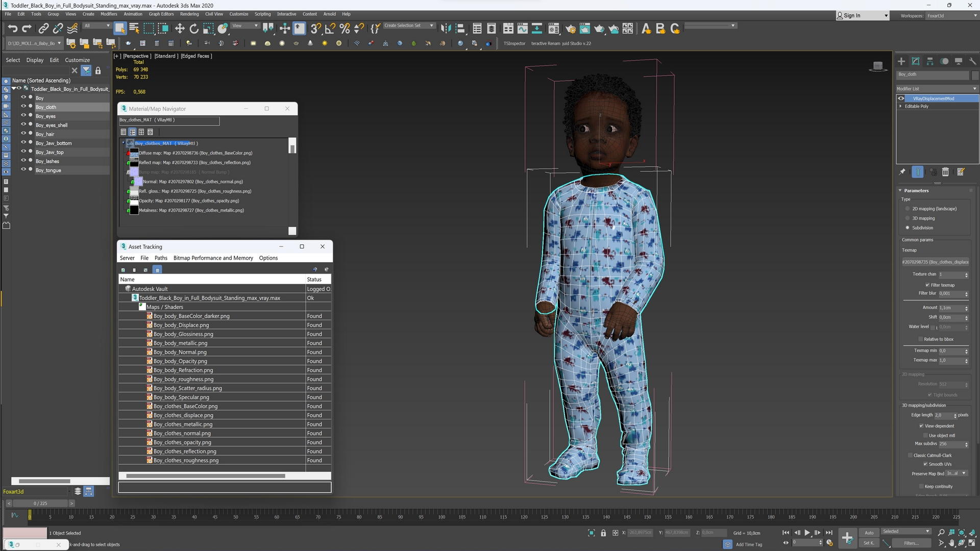The height and width of the screenshot is (551, 980).
Task: Open the Scripting menu
Action: pos(263,14)
